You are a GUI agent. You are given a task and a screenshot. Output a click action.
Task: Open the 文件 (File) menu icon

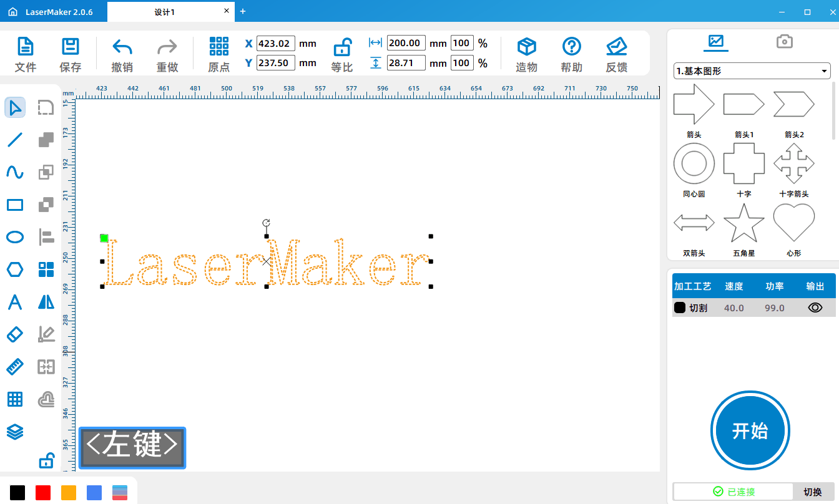coord(25,47)
